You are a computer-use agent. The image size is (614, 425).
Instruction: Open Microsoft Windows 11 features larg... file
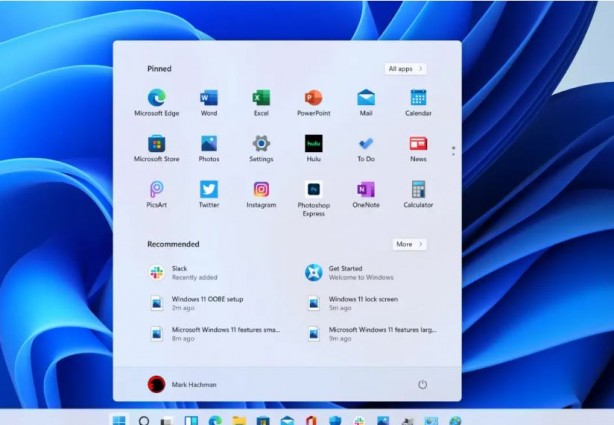pos(371,334)
